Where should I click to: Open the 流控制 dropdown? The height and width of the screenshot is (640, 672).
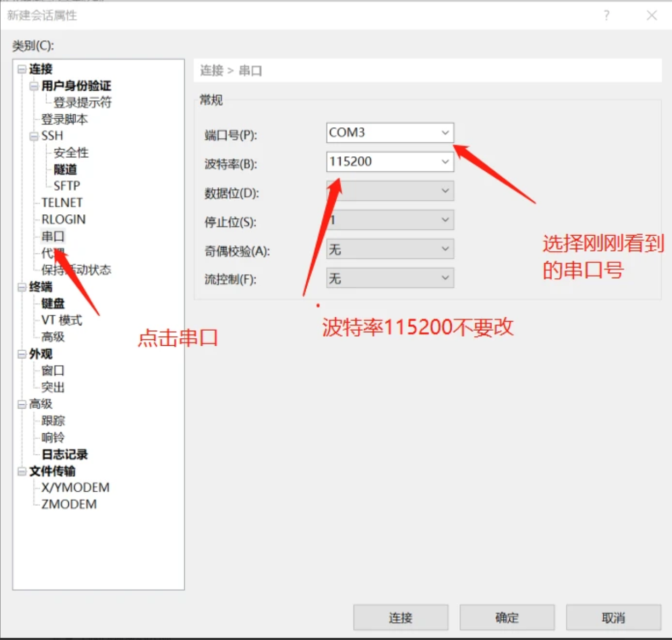tap(390, 278)
